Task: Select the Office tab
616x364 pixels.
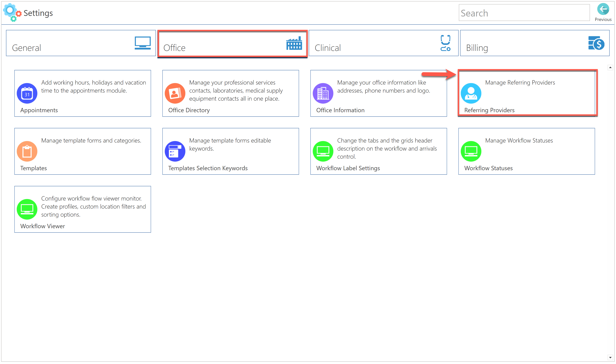Action: pyautogui.click(x=232, y=43)
